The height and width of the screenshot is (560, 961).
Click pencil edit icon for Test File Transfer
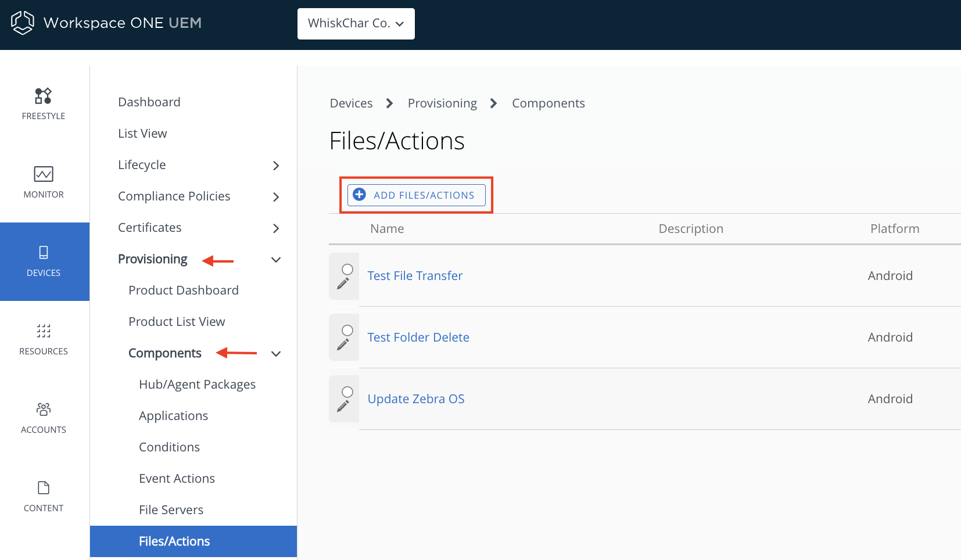tap(343, 283)
